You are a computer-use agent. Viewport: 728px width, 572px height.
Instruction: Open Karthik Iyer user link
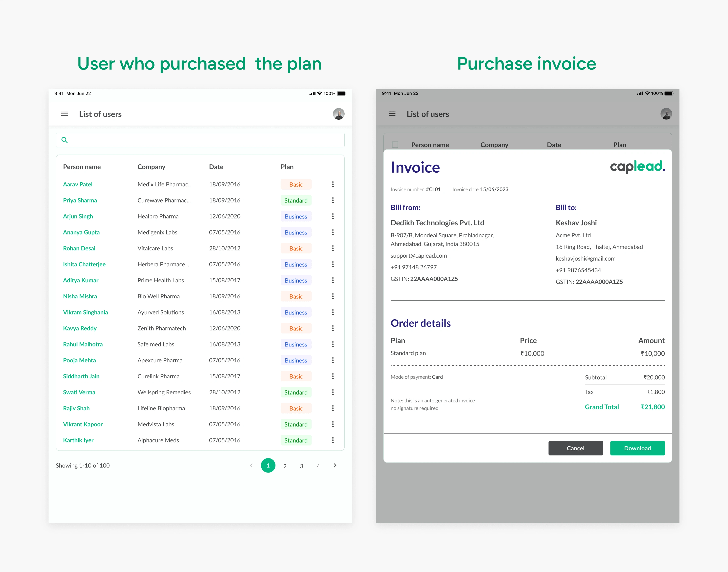click(x=78, y=440)
